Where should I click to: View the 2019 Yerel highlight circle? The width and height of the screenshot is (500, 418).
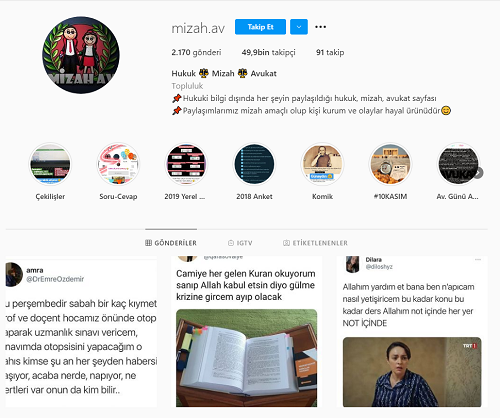186,164
